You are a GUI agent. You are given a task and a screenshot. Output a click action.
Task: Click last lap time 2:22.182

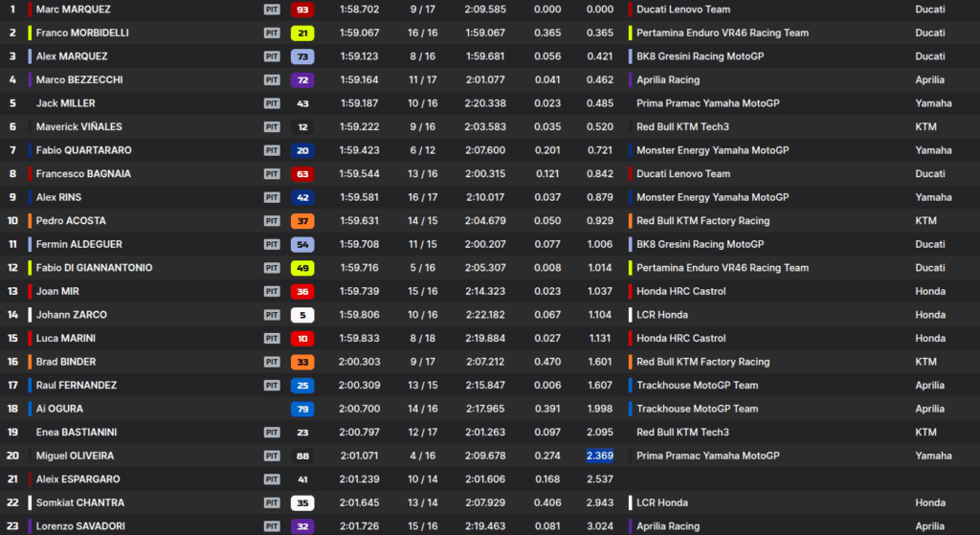(x=485, y=315)
